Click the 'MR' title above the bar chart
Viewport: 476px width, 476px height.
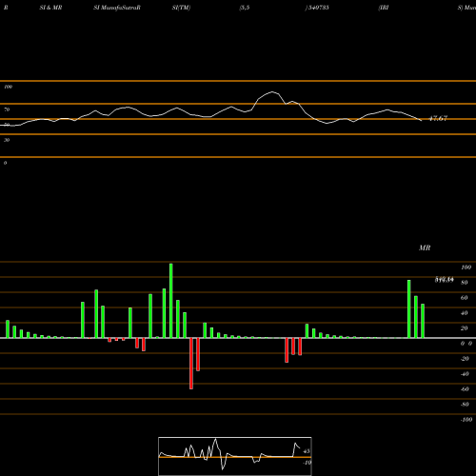(x=425, y=248)
